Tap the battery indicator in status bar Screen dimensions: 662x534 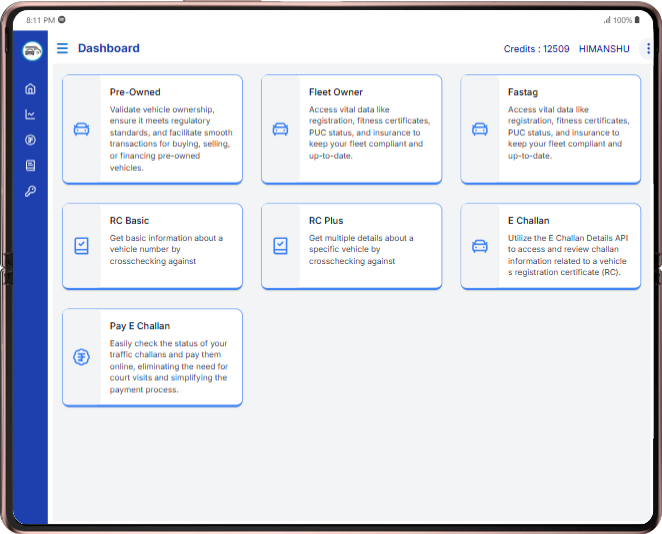coord(639,20)
